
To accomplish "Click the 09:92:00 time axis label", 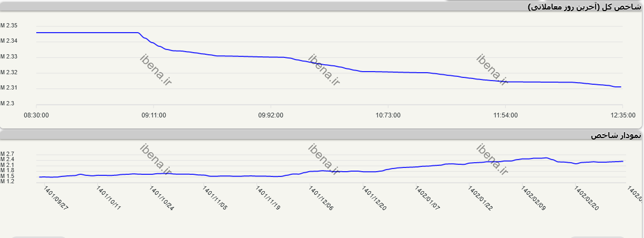I will click(271, 115).
